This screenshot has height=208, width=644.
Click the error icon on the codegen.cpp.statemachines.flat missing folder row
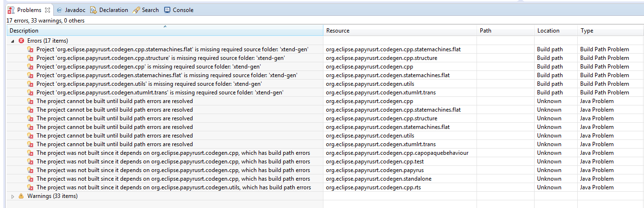(30, 49)
